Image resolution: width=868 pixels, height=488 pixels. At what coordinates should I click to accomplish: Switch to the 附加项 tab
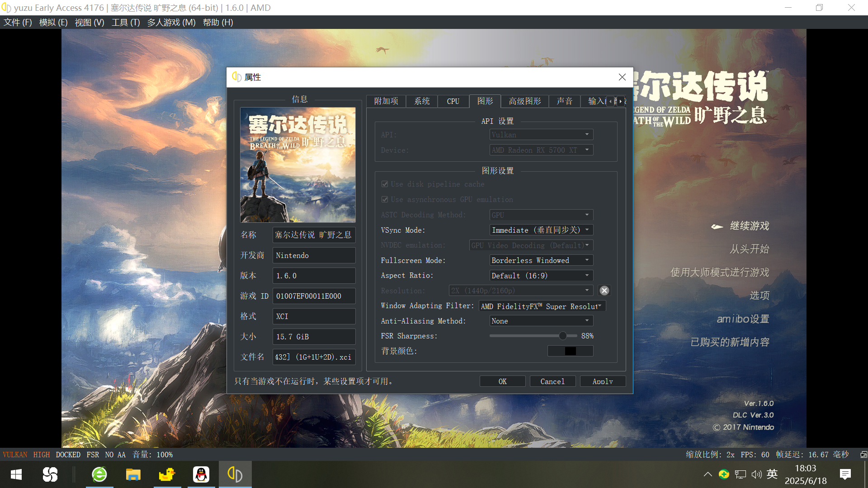[386, 101]
